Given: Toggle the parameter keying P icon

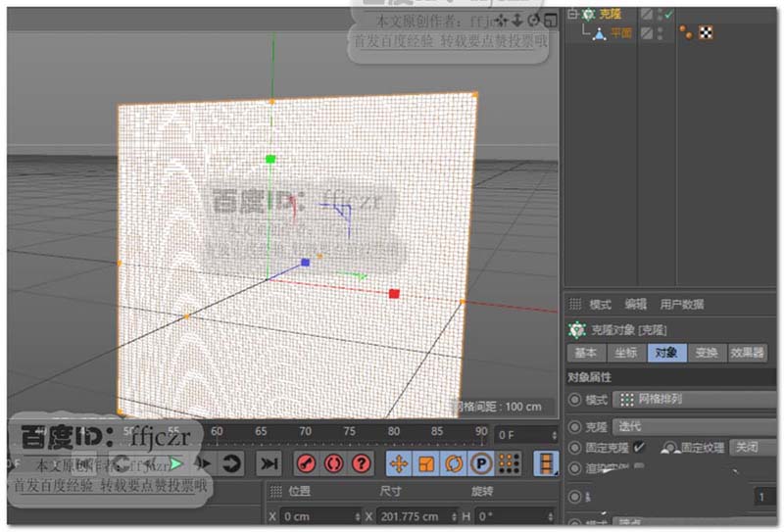Looking at the screenshot, I should pos(481,464).
